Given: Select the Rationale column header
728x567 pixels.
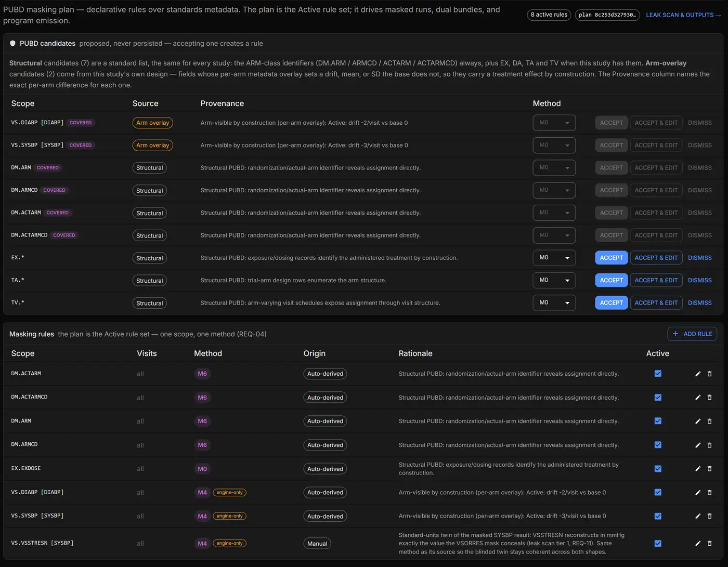Looking at the screenshot, I should click(x=415, y=353).
